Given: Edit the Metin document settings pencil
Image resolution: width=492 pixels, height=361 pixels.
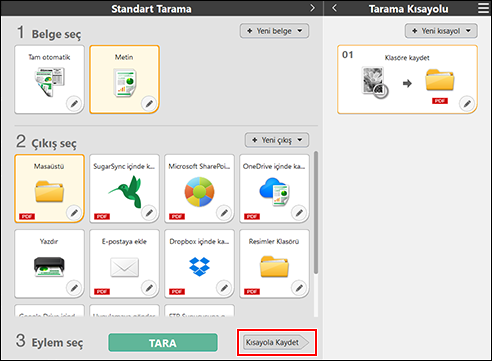Looking at the screenshot, I should pyautogui.click(x=149, y=104).
